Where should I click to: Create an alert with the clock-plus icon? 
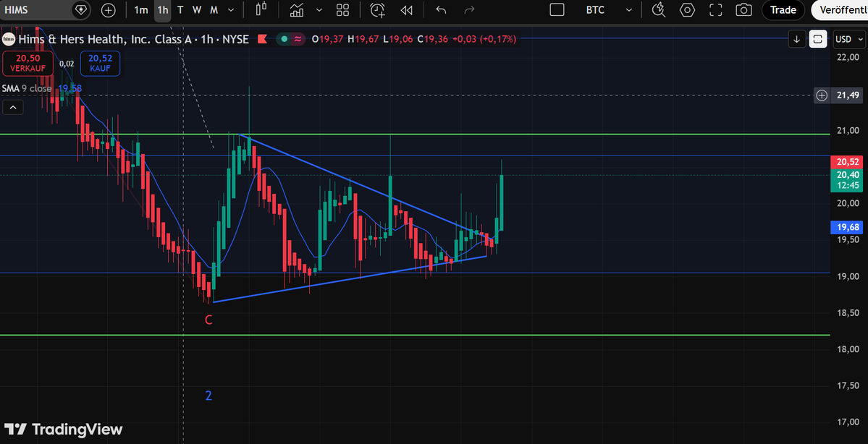(378, 10)
